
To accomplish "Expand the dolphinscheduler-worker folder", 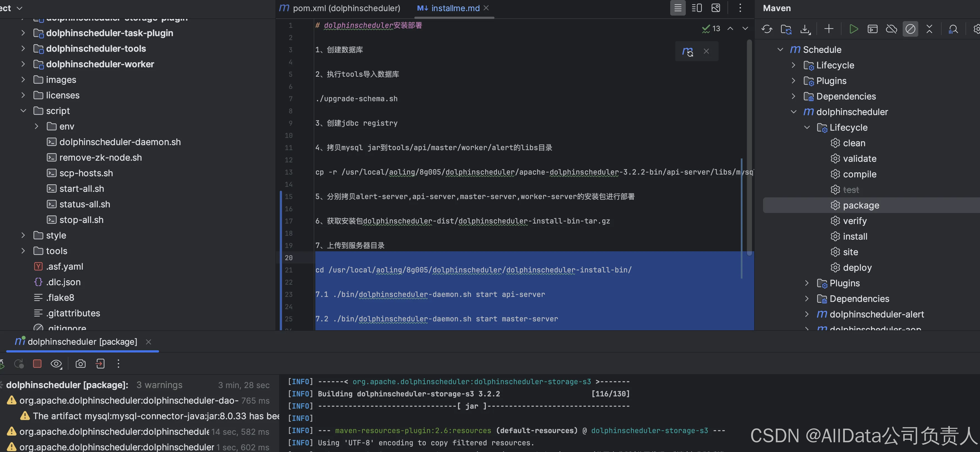I will [x=23, y=64].
